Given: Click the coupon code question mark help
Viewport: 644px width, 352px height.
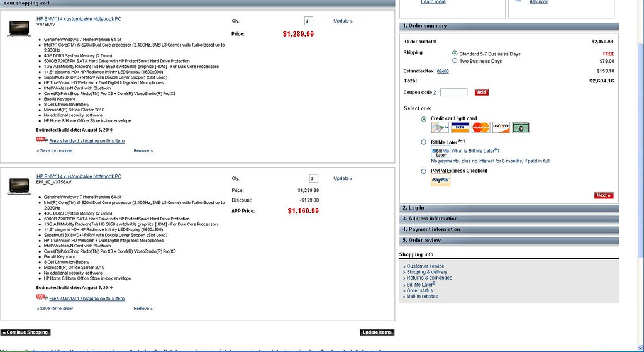Looking at the screenshot, I should point(435,93).
